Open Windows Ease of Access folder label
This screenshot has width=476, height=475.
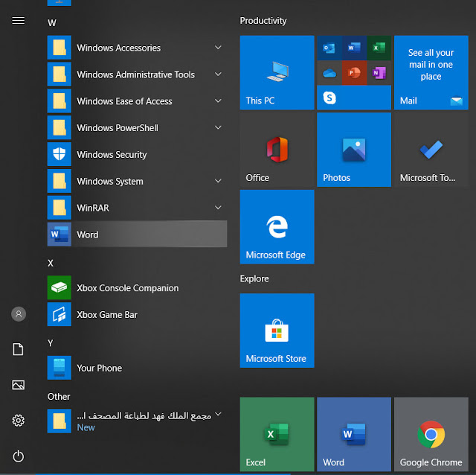click(124, 101)
